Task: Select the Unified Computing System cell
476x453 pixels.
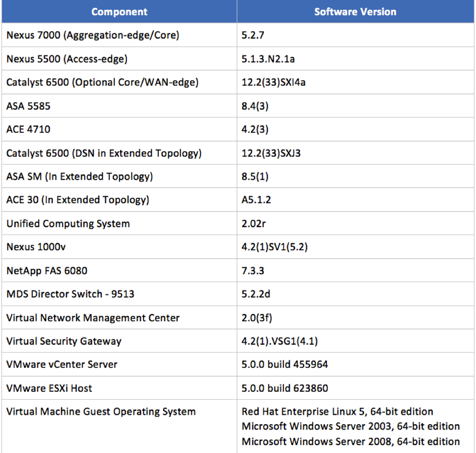Action: tap(68, 223)
